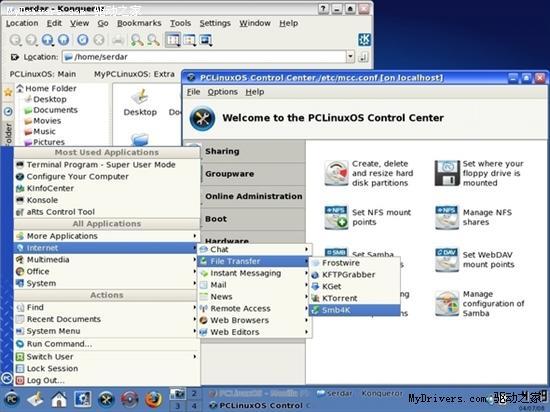This screenshot has height=412, width=550.
Task: Launch Konsole from Most Used Applications
Action: pyautogui.click(x=106, y=200)
